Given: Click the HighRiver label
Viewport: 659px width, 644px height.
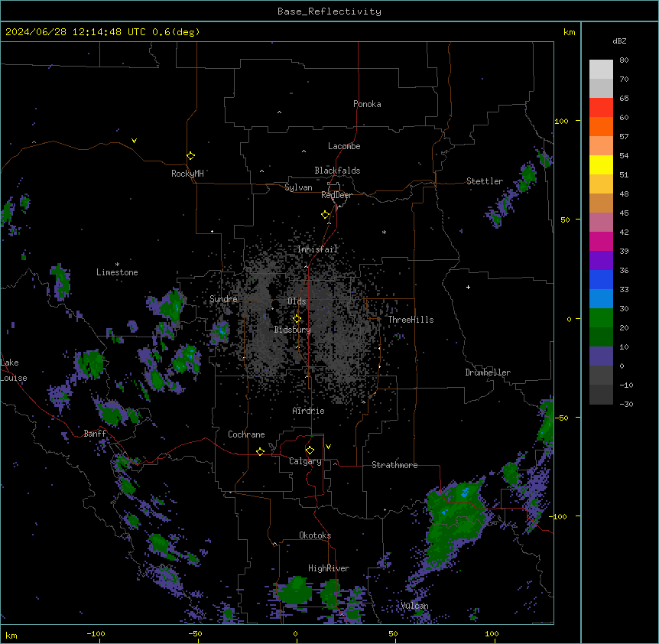Looking at the screenshot, I should tap(328, 568).
